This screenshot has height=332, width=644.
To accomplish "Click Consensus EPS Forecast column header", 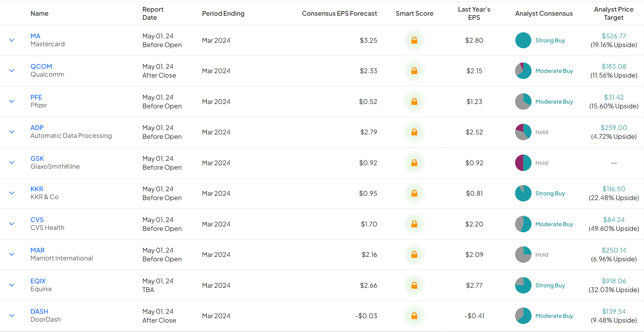I will pyautogui.click(x=339, y=14).
